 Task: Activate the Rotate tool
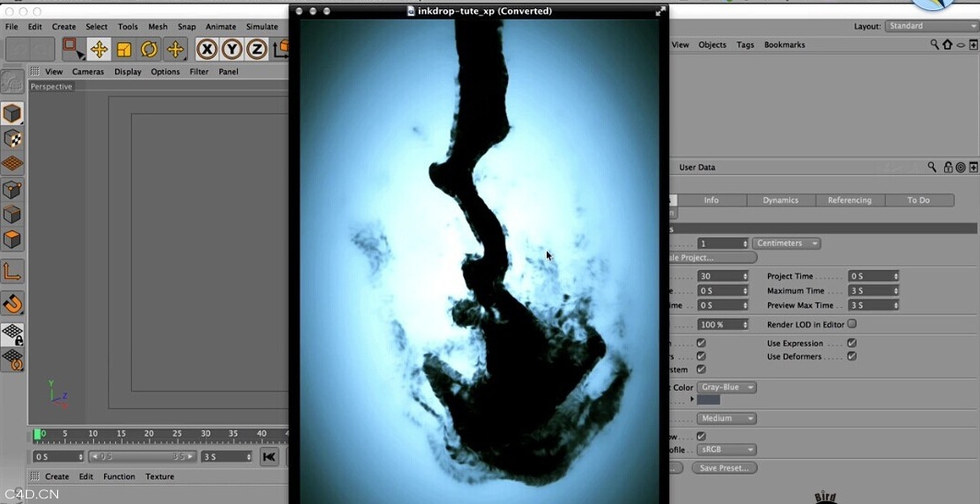point(148,50)
